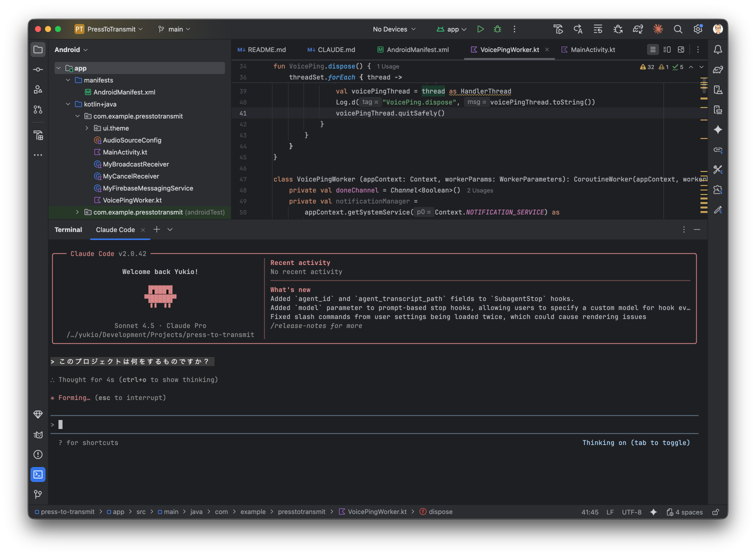The width and height of the screenshot is (756, 556).
Task: Open the No Devices dropdown
Action: [x=394, y=29]
